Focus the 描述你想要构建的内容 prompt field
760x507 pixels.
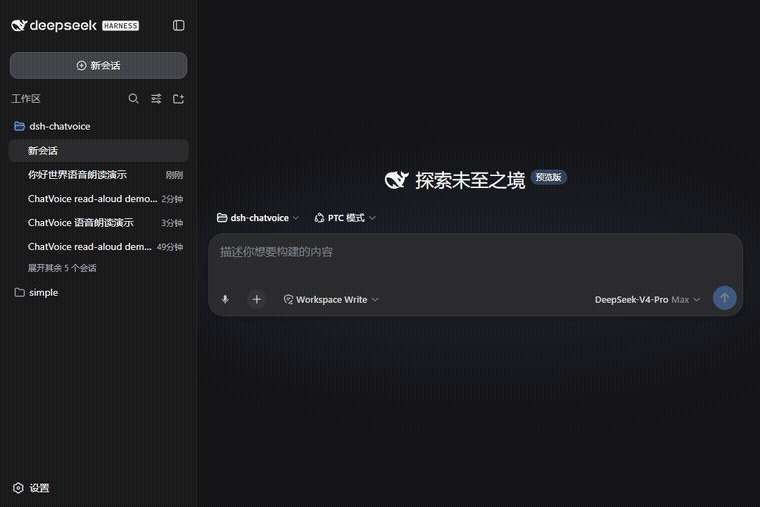[x=475, y=252]
